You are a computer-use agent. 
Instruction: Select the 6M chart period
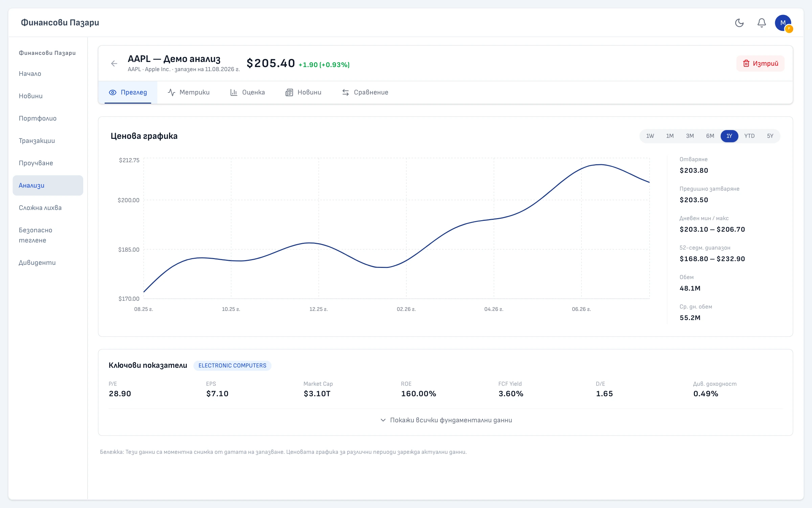coord(710,136)
